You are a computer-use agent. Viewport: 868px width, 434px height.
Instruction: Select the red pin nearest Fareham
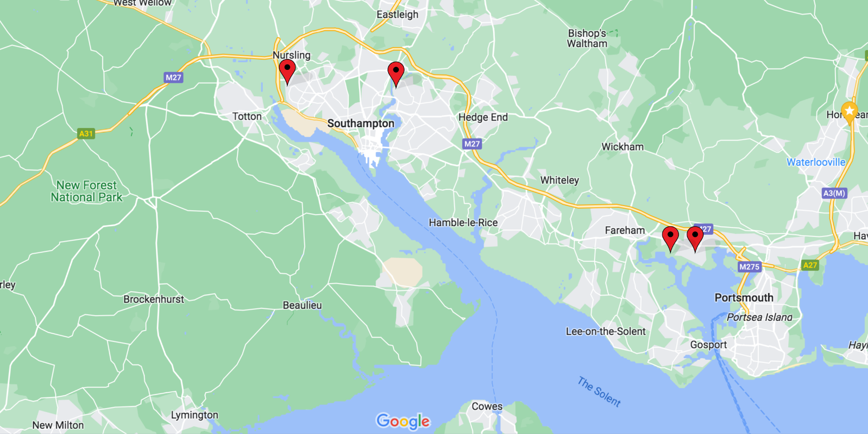(x=671, y=239)
